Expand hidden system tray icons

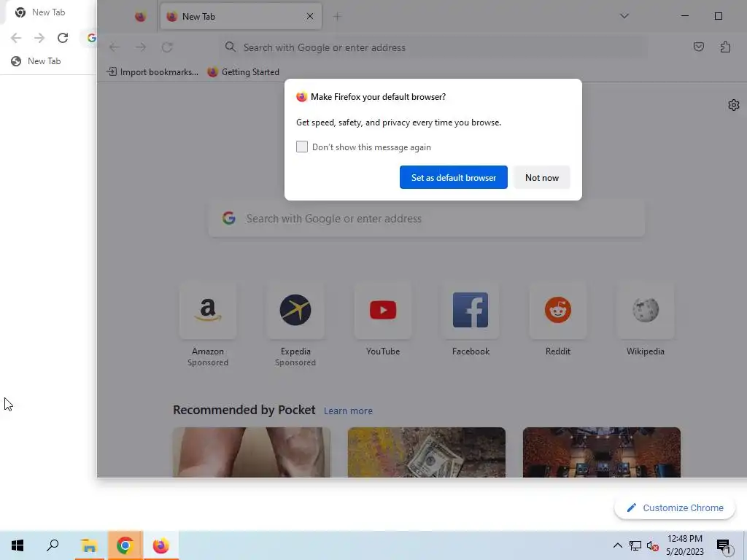(617, 545)
